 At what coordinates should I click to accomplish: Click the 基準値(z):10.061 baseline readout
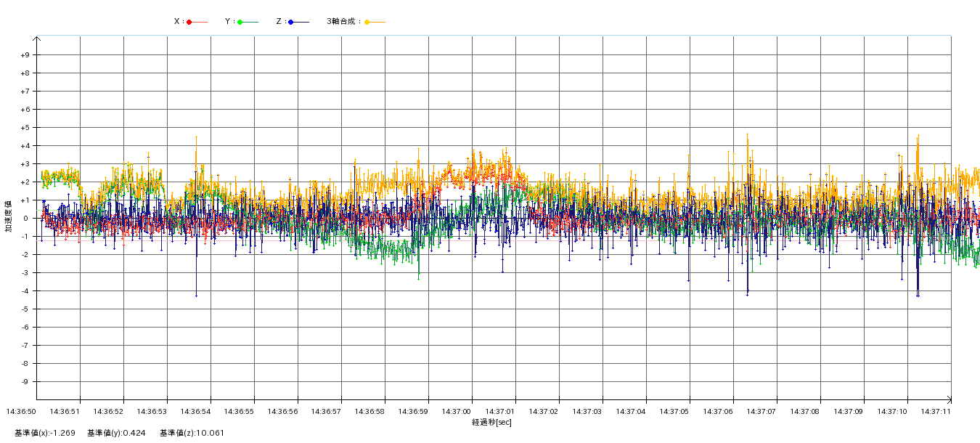pos(192,434)
